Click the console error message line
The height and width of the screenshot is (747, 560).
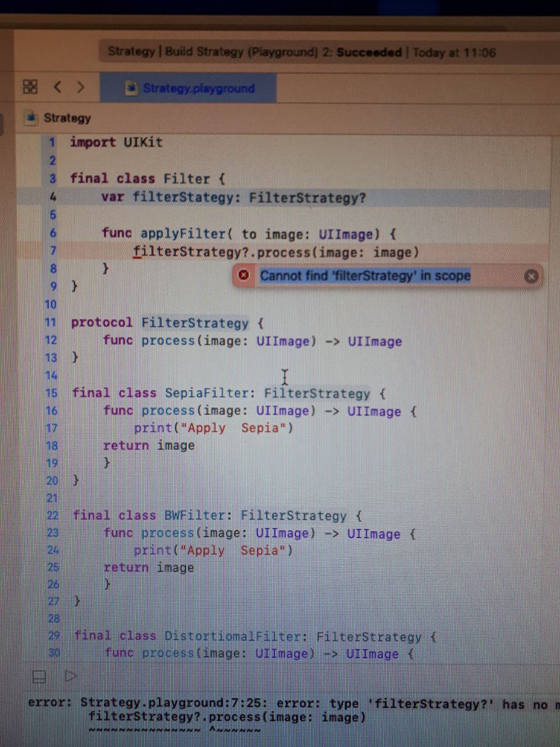coord(294,704)
